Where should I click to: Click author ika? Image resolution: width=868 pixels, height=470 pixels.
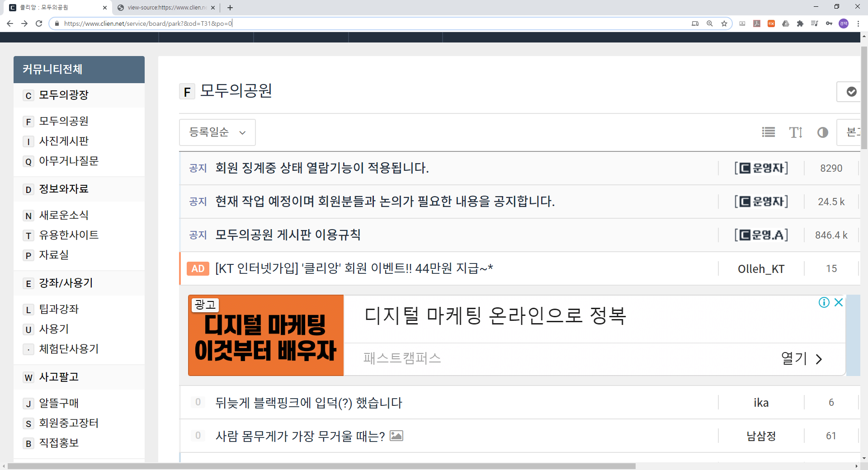[x=761, y=403]
